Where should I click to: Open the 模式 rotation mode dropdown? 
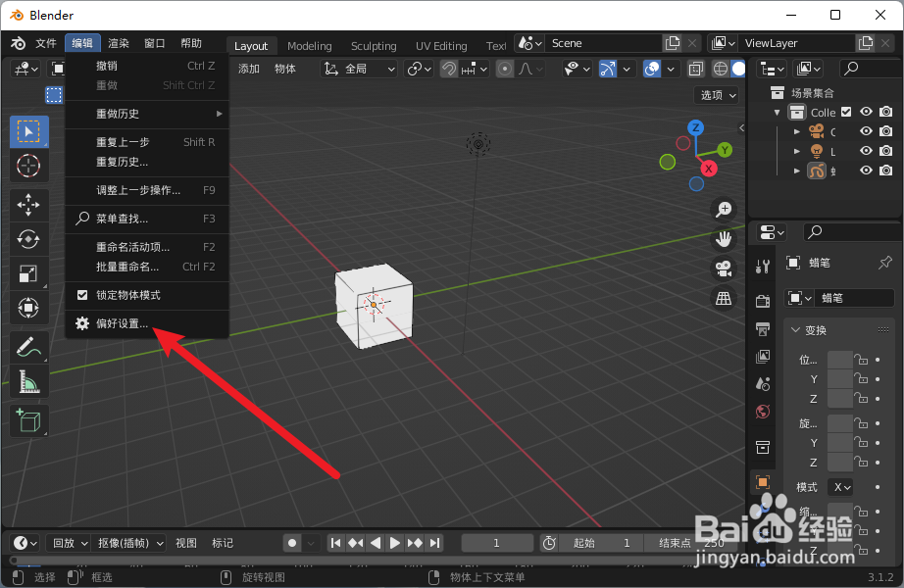click(840, 487)
